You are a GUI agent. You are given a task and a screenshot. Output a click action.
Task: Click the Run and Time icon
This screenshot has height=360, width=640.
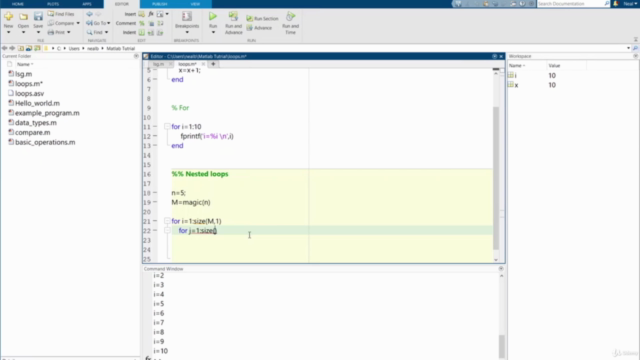(x=290, y=16)
